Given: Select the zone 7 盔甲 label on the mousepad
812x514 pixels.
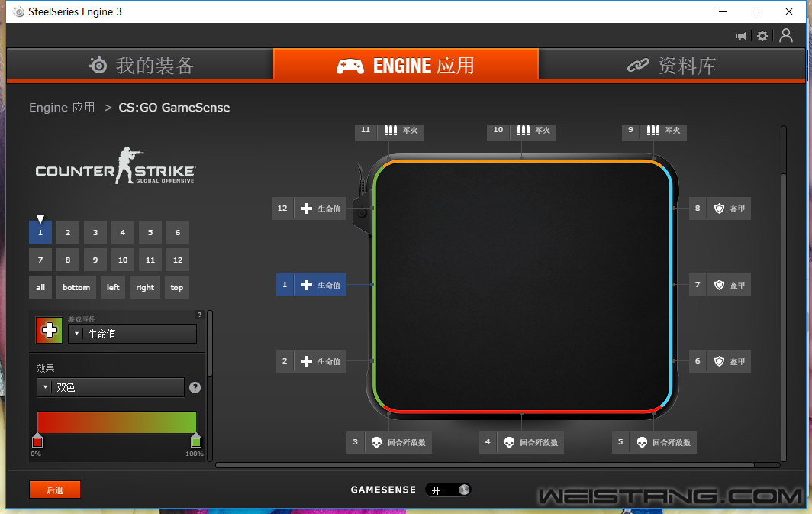Looking at the screenshot, I should (x=720, y=285).
